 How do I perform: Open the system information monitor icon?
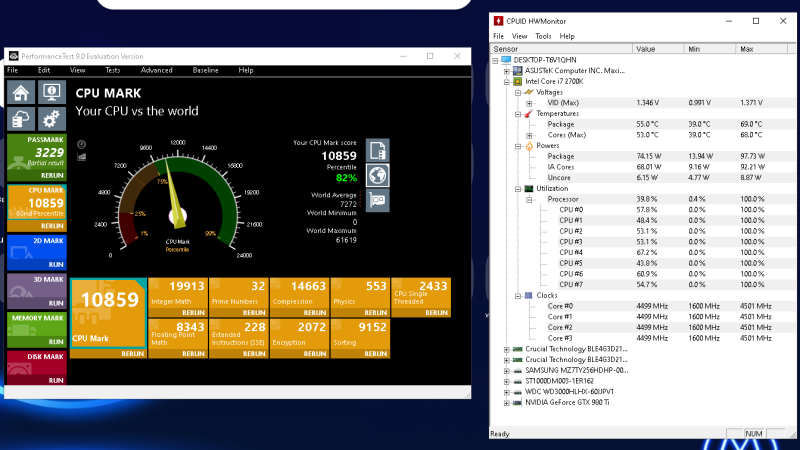[52, 92]
